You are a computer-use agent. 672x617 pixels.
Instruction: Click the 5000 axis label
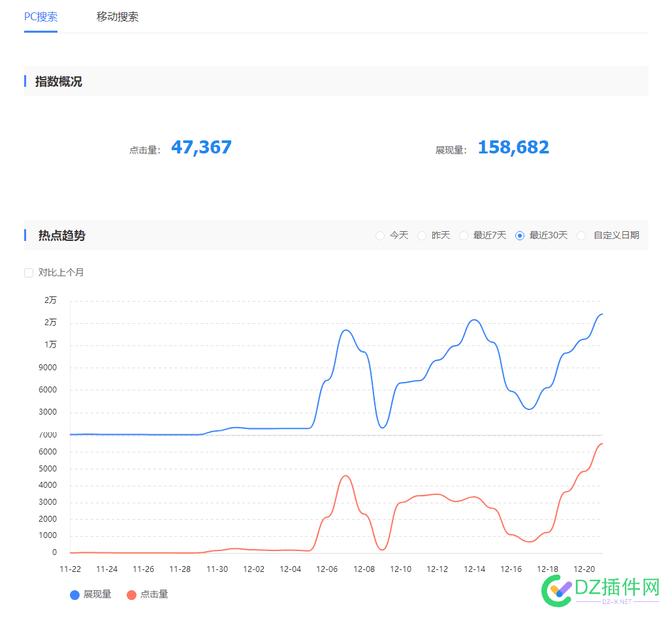[48, 469]
